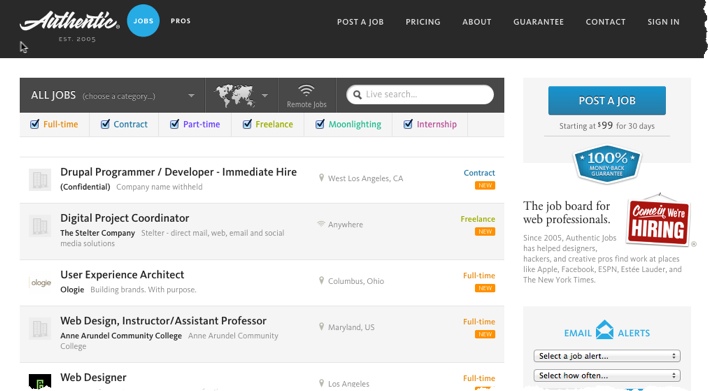Click The Stelter Company name

click(98, 233)
